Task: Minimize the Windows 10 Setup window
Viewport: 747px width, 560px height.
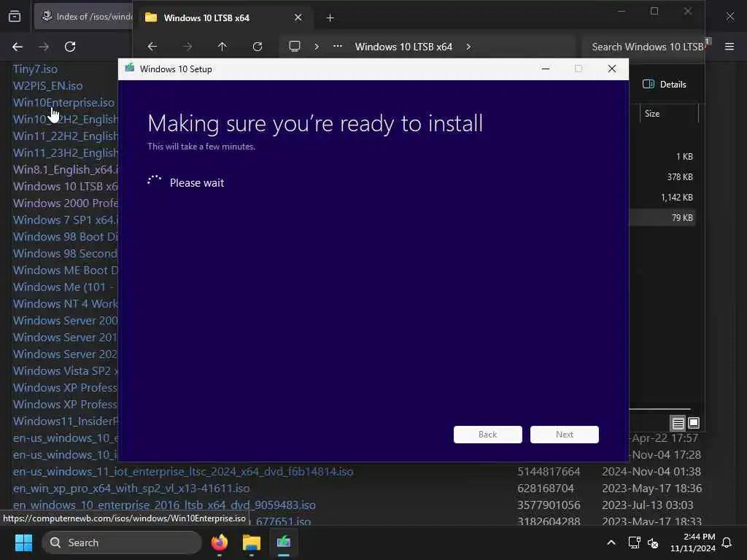Action: [x=546, y=69]
